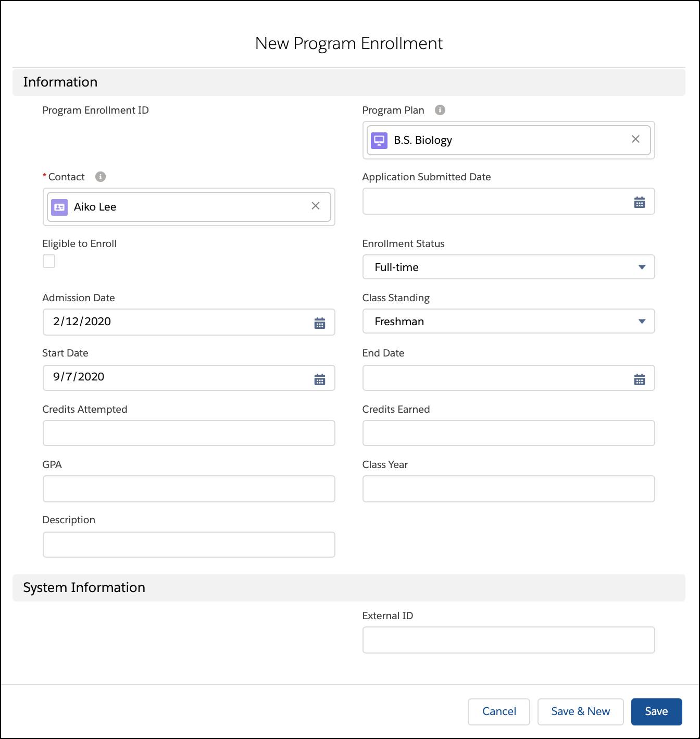Image resolution: width=700 pixels, height=739 pixels.
Task: Open calendar picker for Admission Date
Action: pos(320,323)
